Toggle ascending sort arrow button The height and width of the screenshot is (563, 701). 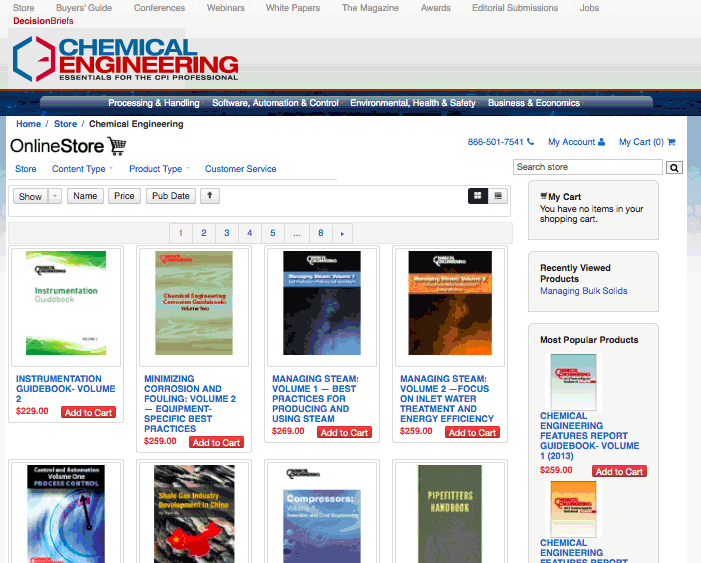210,196
